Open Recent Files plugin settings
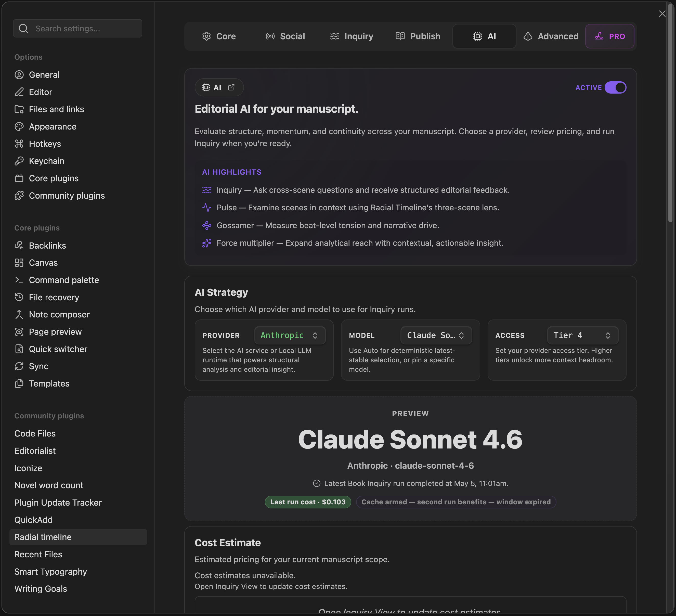The width and height of the screenshot is (676, 616). click(x=78, y=554)
